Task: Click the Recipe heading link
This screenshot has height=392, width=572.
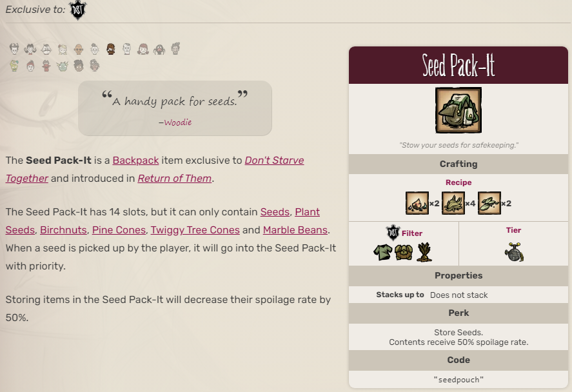Action: 459,182
